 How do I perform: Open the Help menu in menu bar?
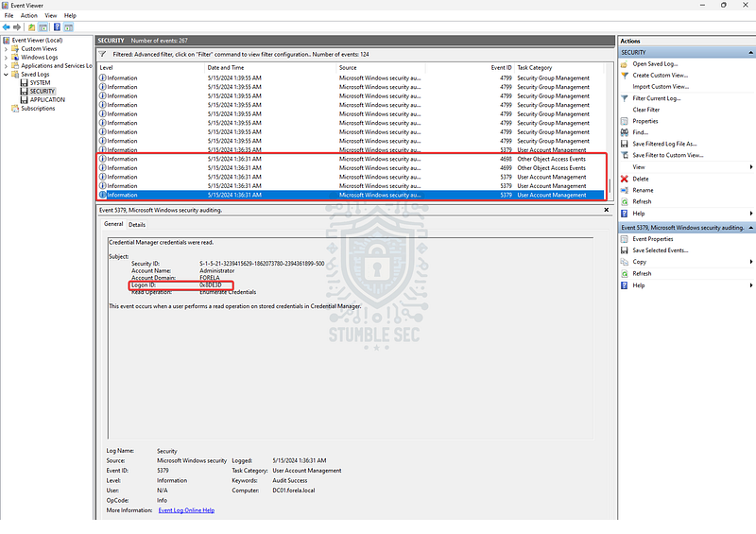click(x=70, y=15)
